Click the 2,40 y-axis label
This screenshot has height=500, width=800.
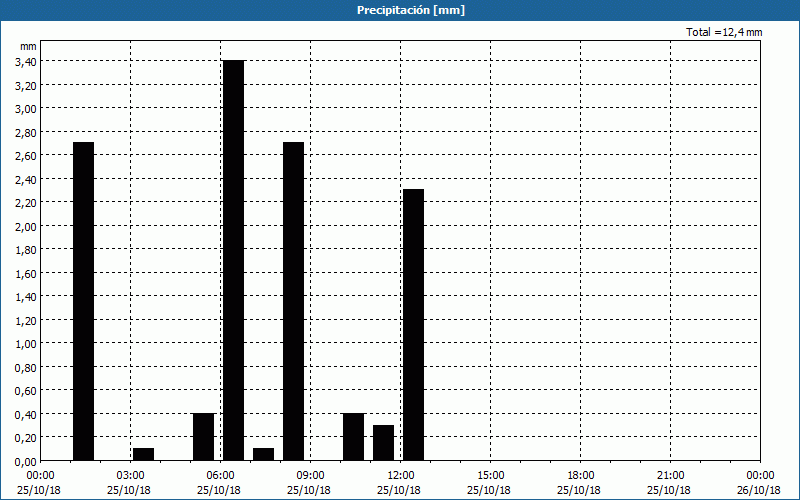point(26,179)
